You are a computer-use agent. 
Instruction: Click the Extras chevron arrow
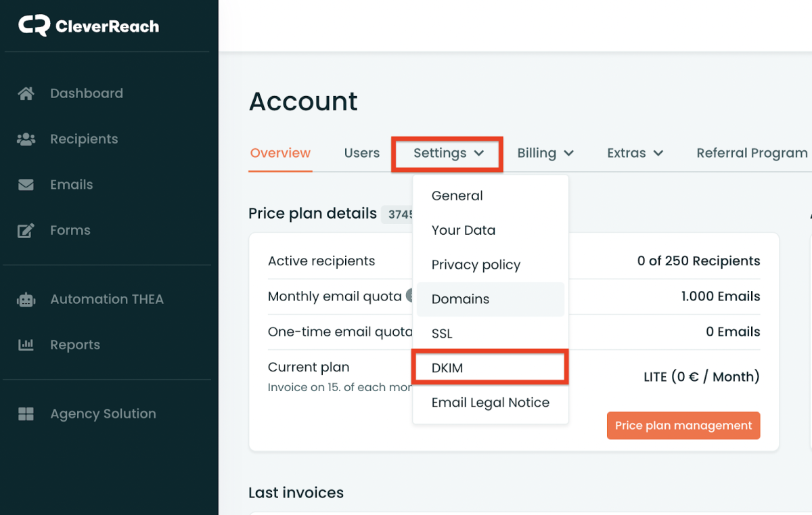pyautogui.click(x=658, y=154)
